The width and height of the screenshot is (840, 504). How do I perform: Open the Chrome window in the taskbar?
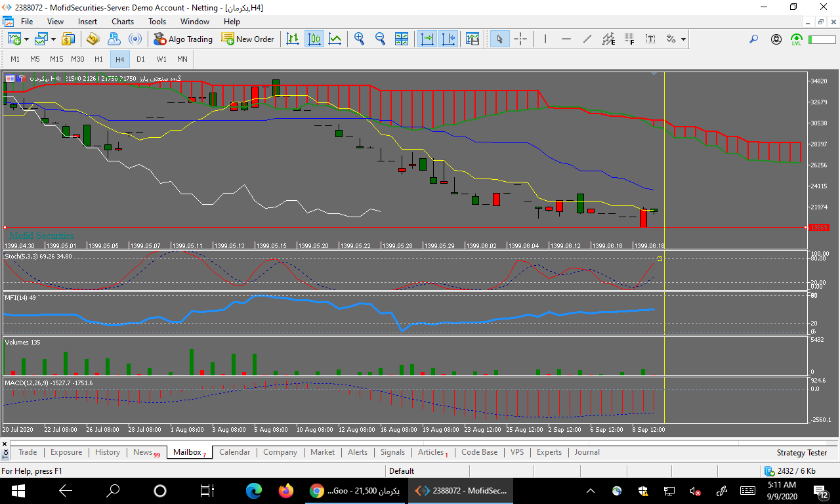[x=354, y=490]
